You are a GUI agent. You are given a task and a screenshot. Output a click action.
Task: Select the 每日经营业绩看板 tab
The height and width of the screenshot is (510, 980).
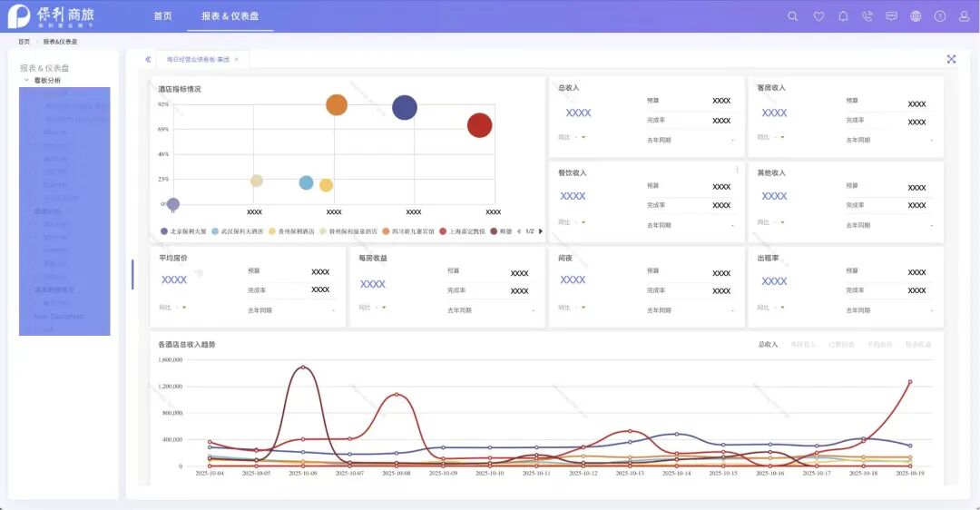(x=198, y=59)
